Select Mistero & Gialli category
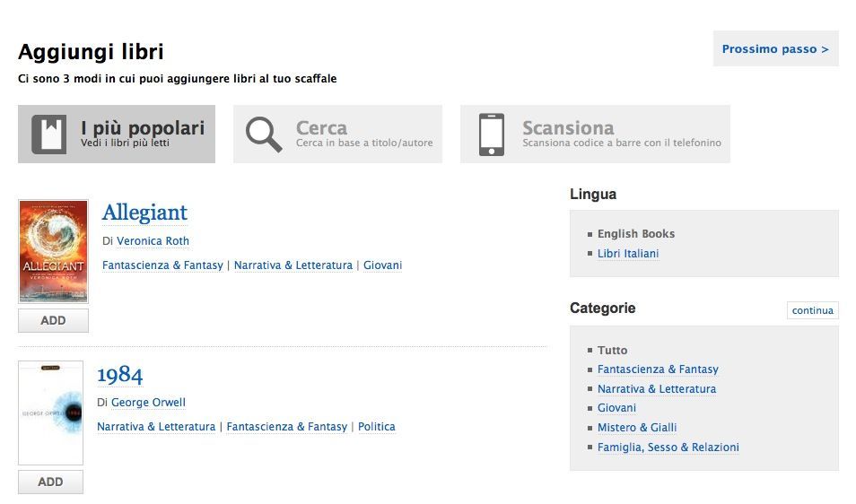Viewport: 856px width, 504px height. point(637,428)
